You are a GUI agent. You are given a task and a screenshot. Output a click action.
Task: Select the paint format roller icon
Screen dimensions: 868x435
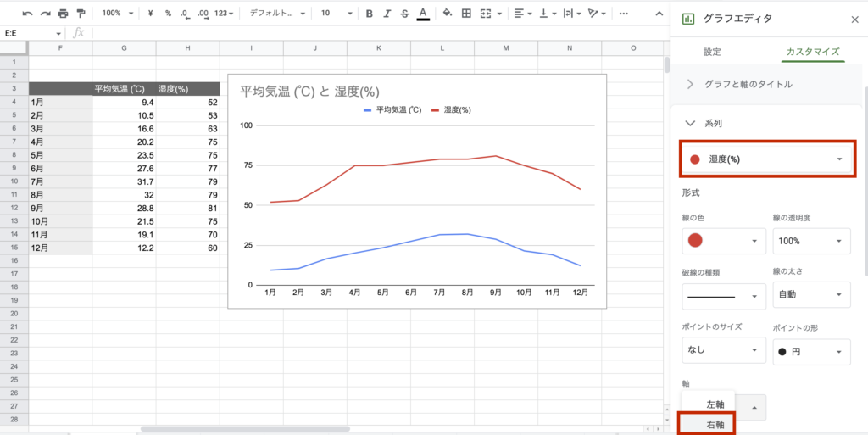81,14
